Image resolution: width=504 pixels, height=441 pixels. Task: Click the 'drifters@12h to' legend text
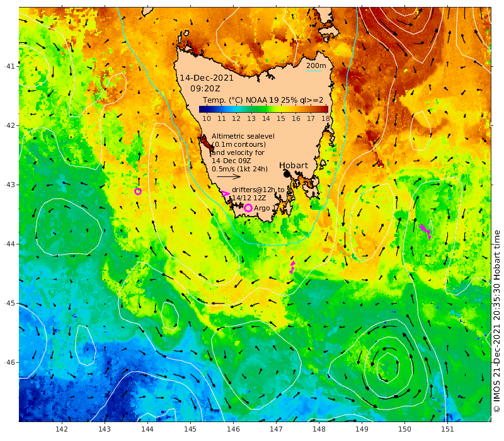pyautogui.click(x=258, y=190)
